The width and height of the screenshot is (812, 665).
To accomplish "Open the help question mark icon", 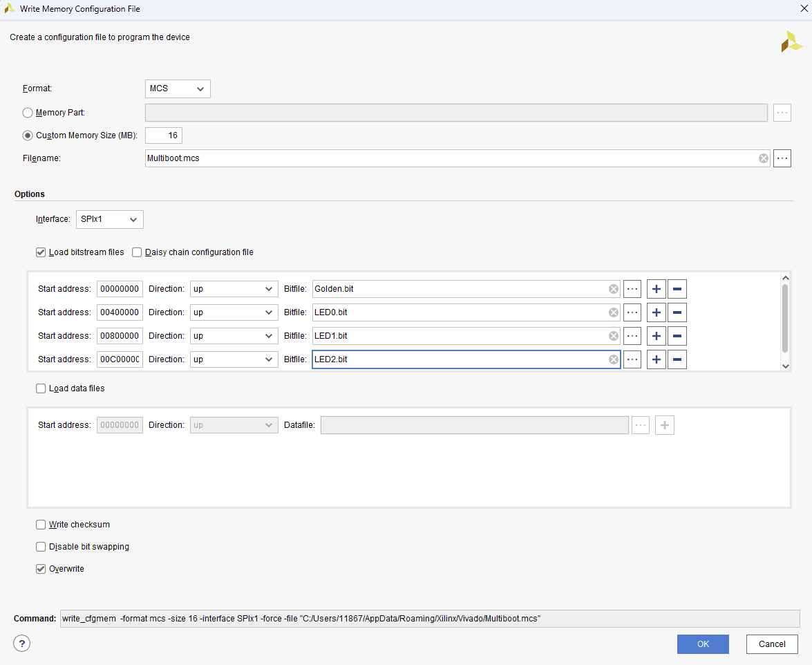I will (x=22, y=644).
